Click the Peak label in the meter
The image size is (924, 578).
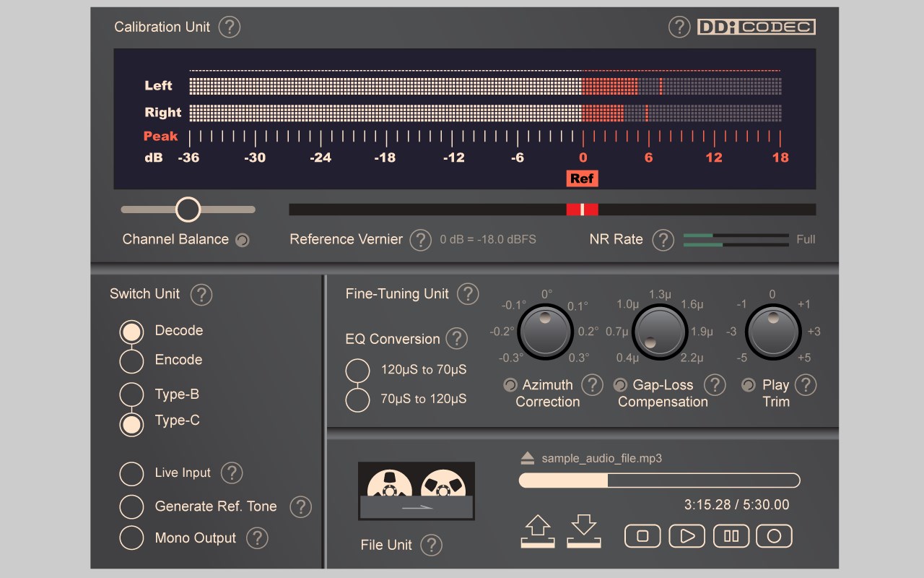[x=160, y=136]
